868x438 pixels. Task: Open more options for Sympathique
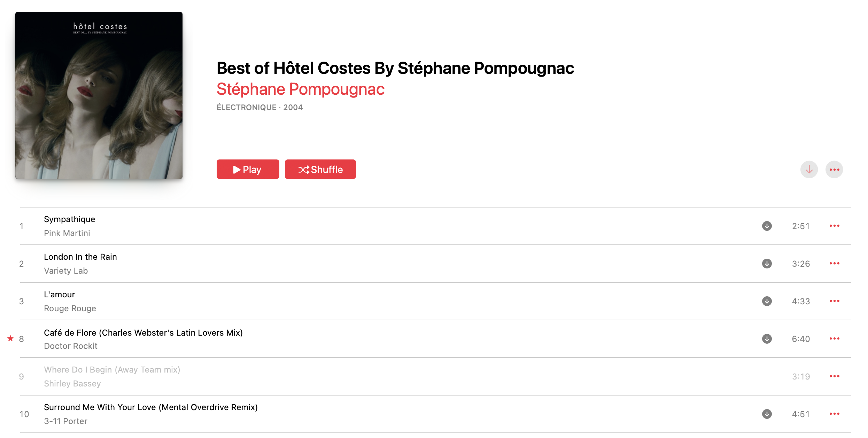(x=834, y=226)
